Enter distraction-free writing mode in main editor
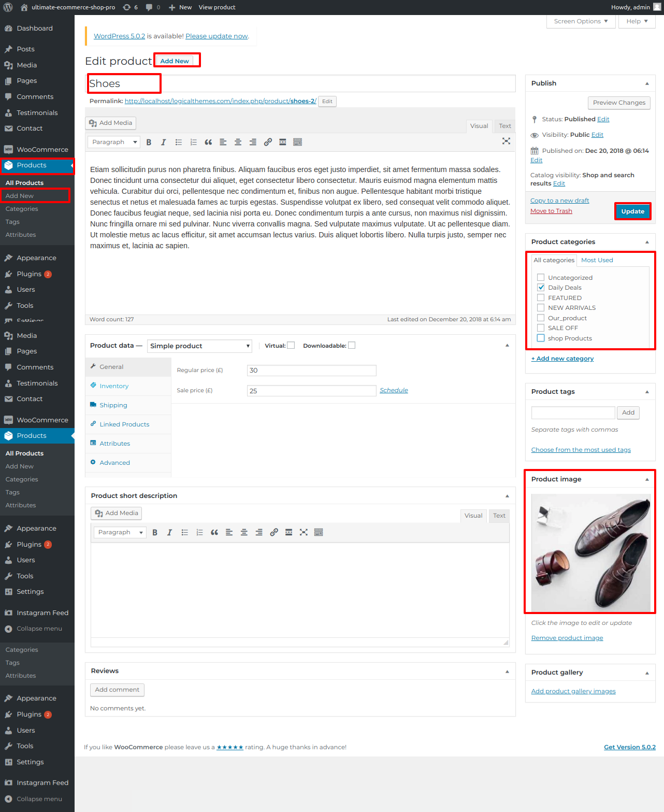This screenshot has width=664, height=812. (x=506, y=141)
